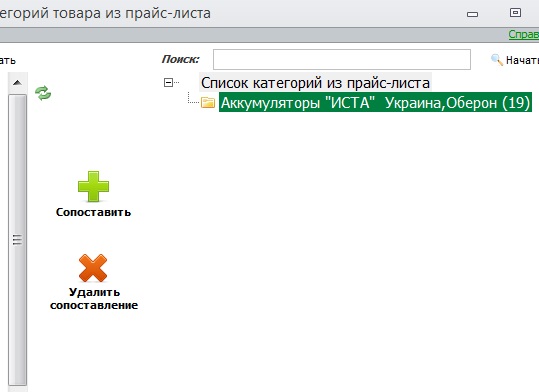Click the Начать search button text
This screenshot has height=392, width=539.
pyautogui.click(x=522, y=61)
